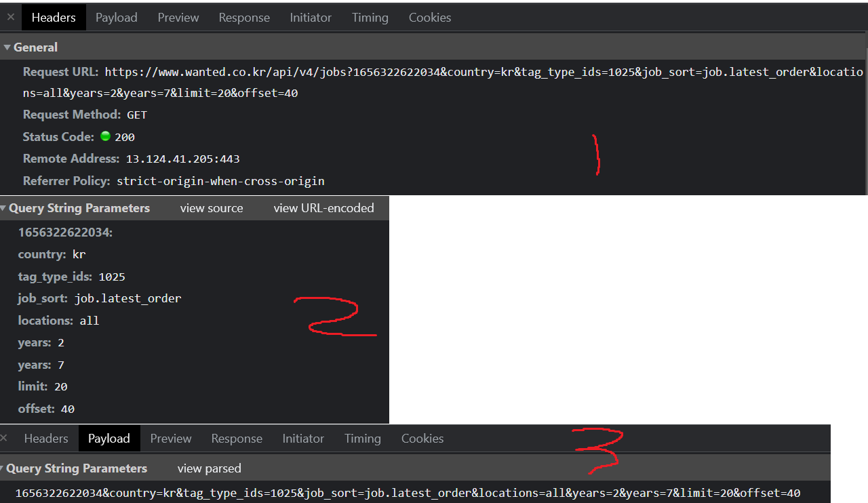Image resolution: width=868 pixels, height=503 pixels.
Task: Select the country: kr parameter
Action: [x=52, y=254]
